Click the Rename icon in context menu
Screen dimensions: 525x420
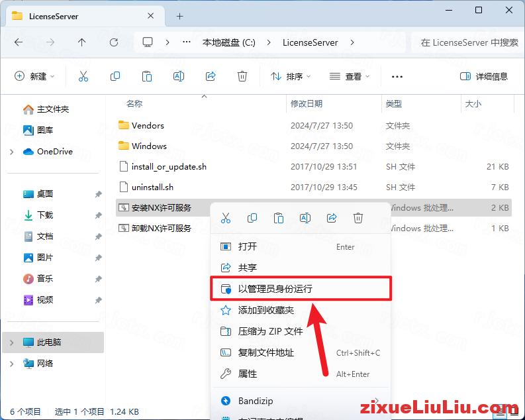(305, 219)
